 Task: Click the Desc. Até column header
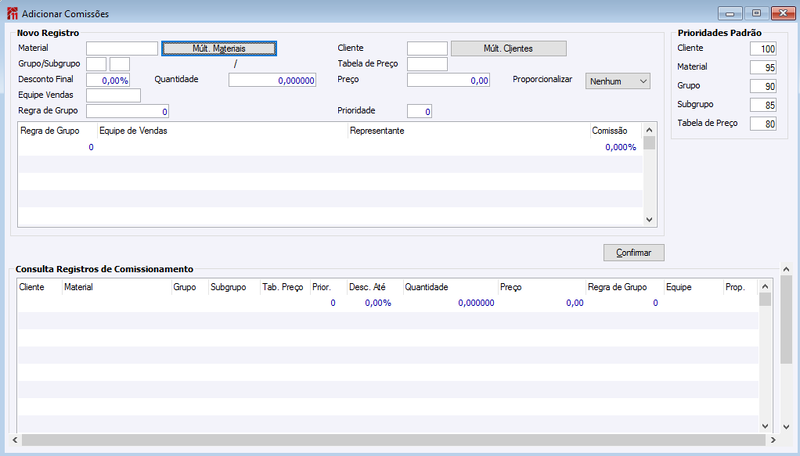[x=375, y=287]
